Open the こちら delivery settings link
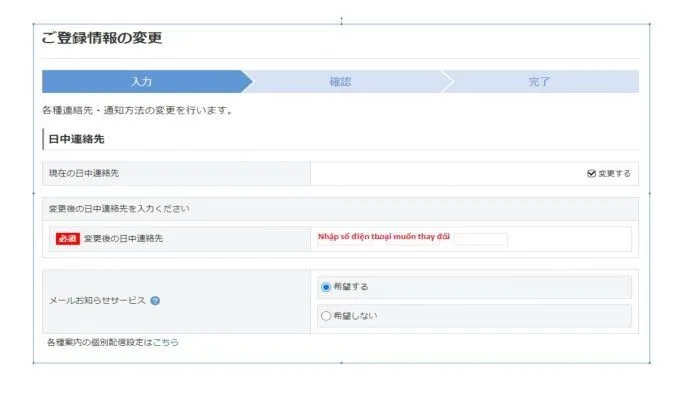Screen dimensions: 686x400 (x=165, y=342)
